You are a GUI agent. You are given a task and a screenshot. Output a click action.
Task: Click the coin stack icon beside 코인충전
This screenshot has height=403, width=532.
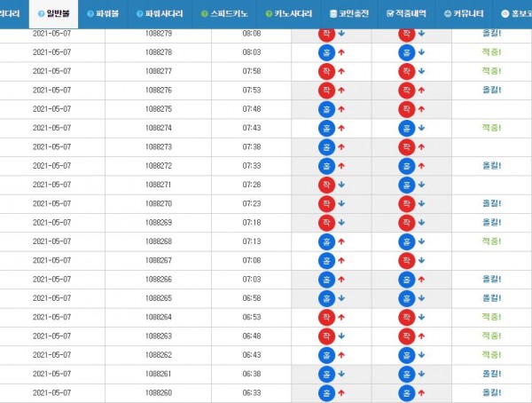point(333,14)
